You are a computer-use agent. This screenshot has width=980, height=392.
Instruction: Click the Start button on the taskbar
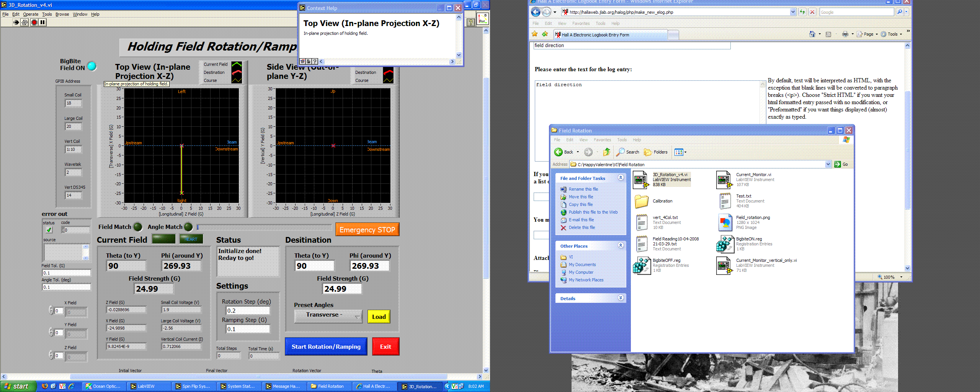tap(18, 386)
